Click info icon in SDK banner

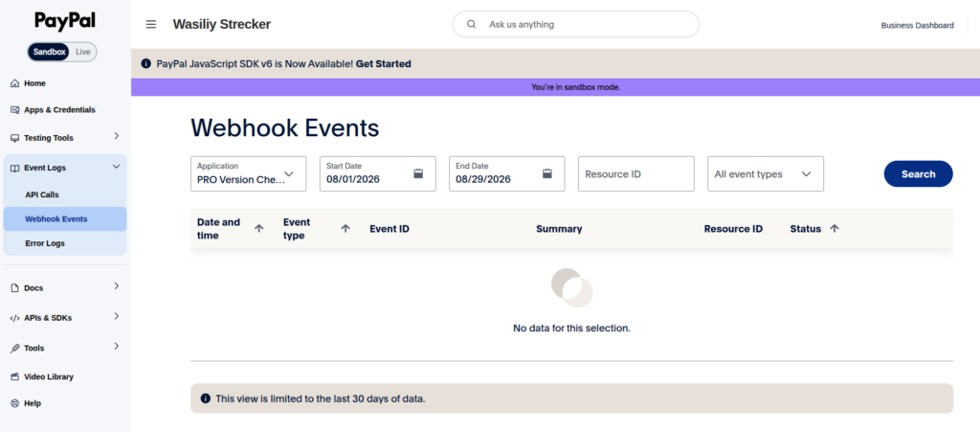coord(146,64)
